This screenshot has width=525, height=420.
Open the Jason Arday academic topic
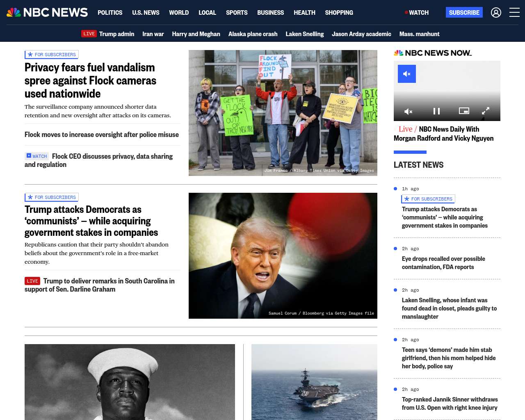[x=361, y=34]
